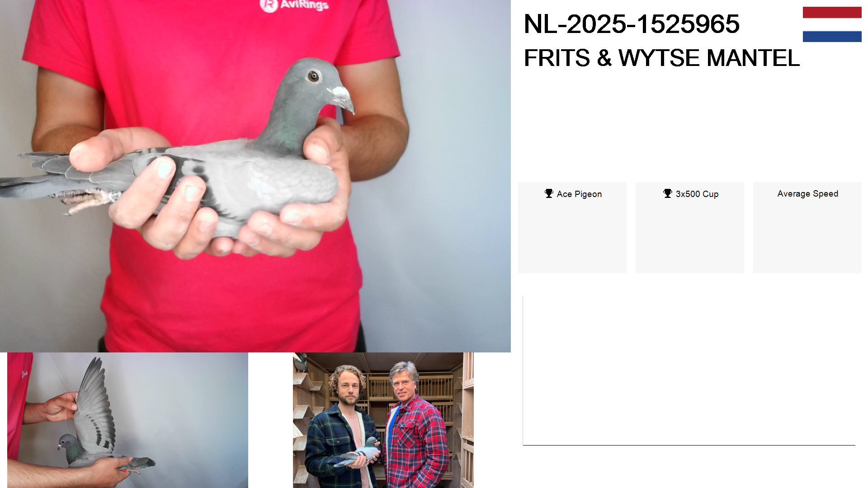The height and width of the screenshot is (488, 868).
Task: Click the empty chart area below the cards
Action: (x=689, y=371)
